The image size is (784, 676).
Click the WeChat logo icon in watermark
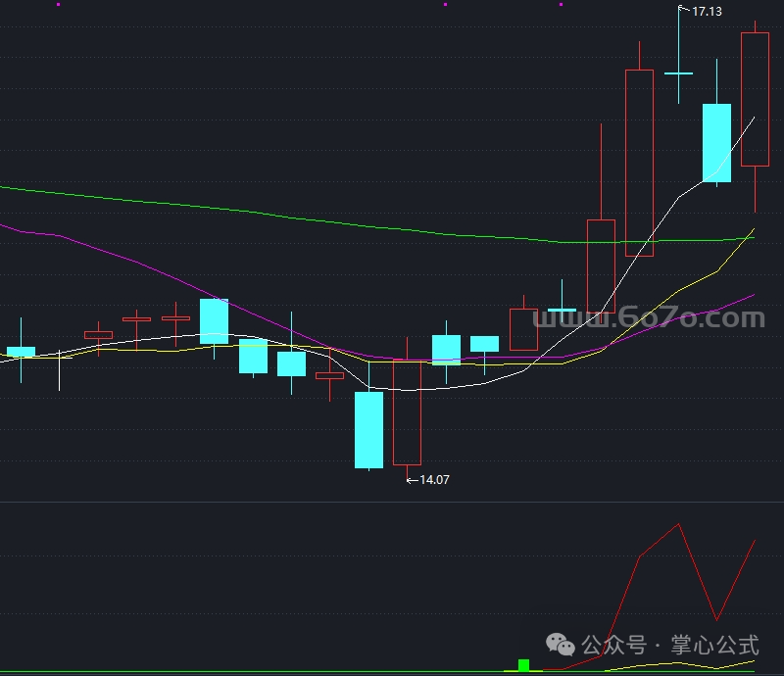[562, 644]
